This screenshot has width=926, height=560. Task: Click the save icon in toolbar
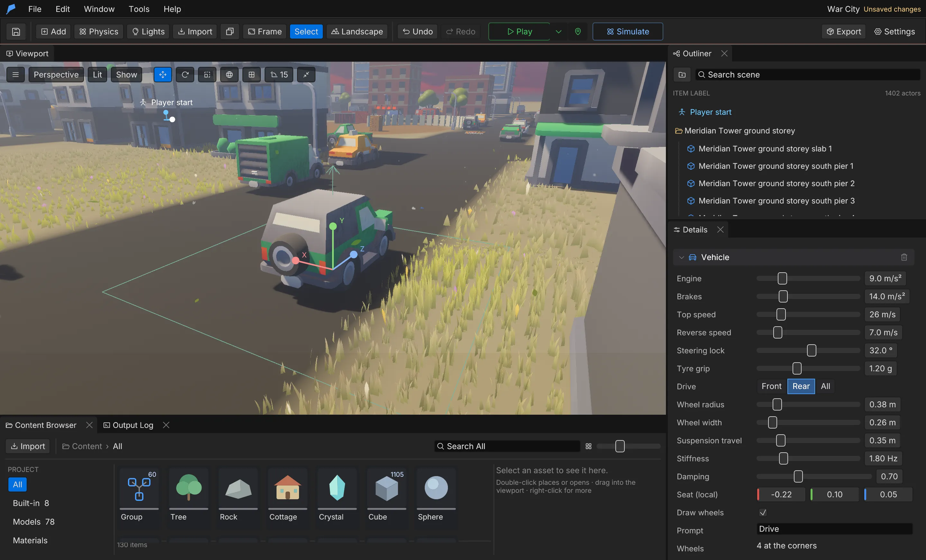pyautogui.click(x=16, y=32)
